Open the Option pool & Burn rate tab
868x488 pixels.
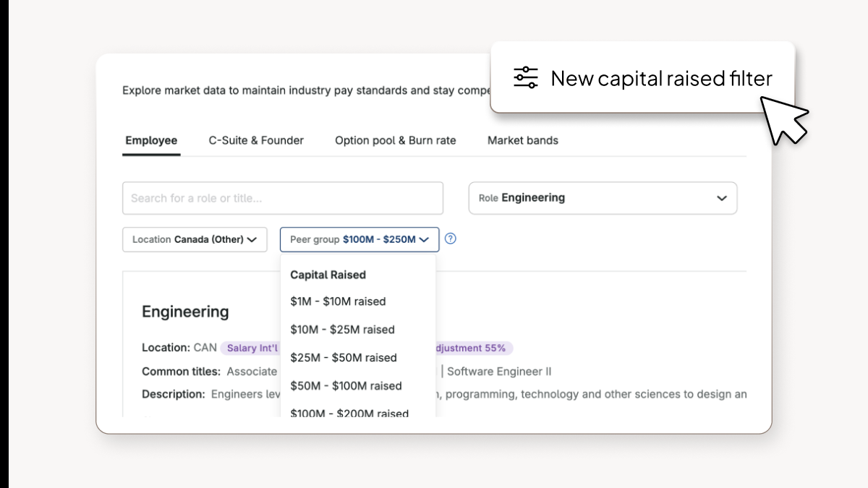coord(395,140)
